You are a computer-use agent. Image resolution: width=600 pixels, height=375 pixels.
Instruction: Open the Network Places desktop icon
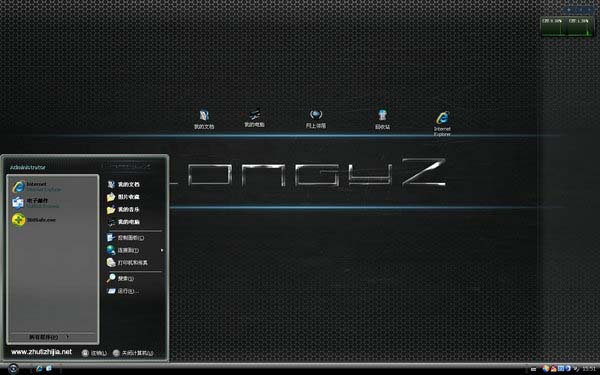coord(316,119)
